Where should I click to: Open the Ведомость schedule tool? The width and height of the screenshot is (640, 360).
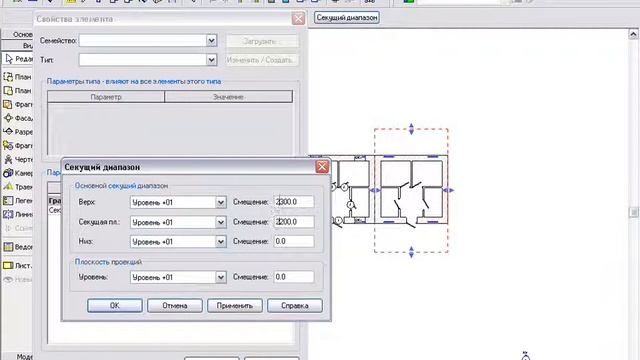[x=18, y=247]
